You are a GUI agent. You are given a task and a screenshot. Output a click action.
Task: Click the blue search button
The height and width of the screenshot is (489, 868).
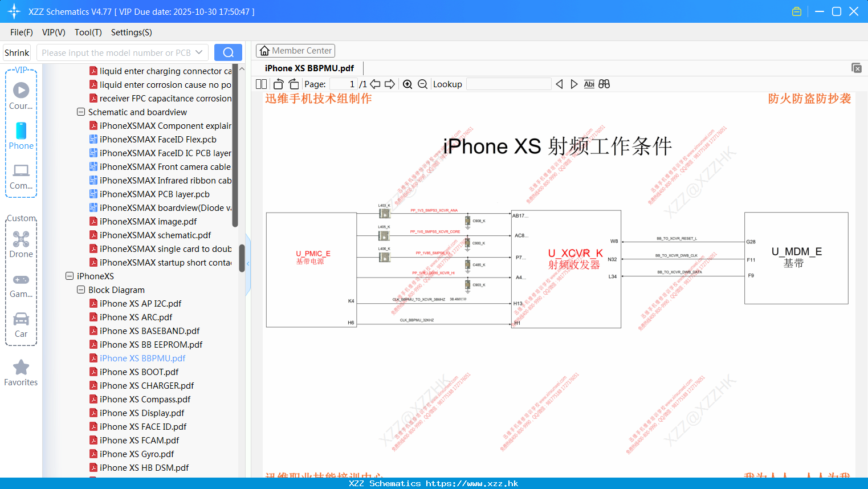coord(228,52)
